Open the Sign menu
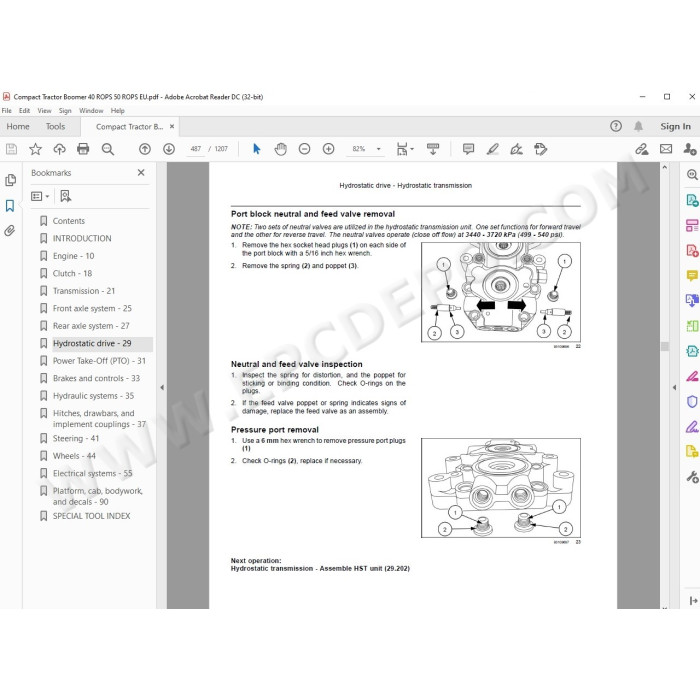Viewport: 700px width, 700px height. [65, 111]
